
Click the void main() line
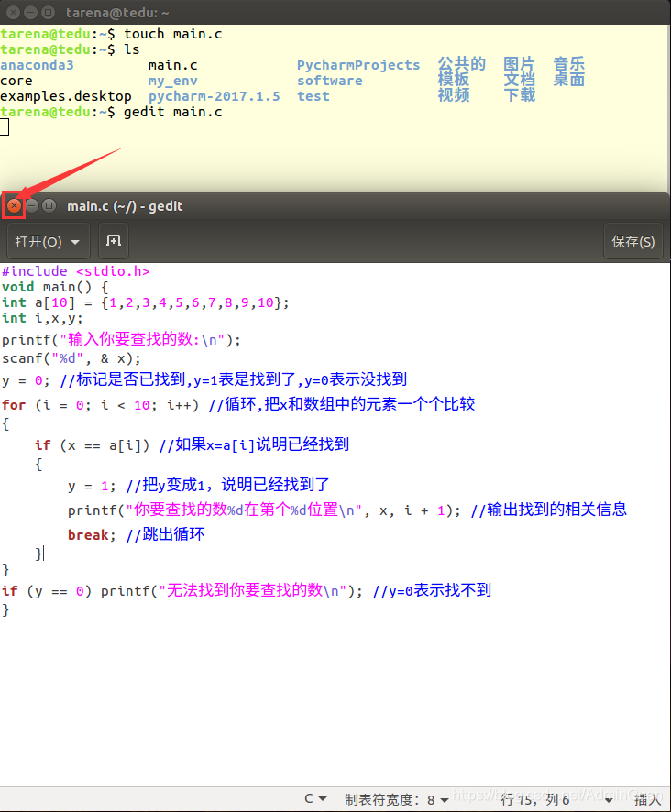click(55, 287)
